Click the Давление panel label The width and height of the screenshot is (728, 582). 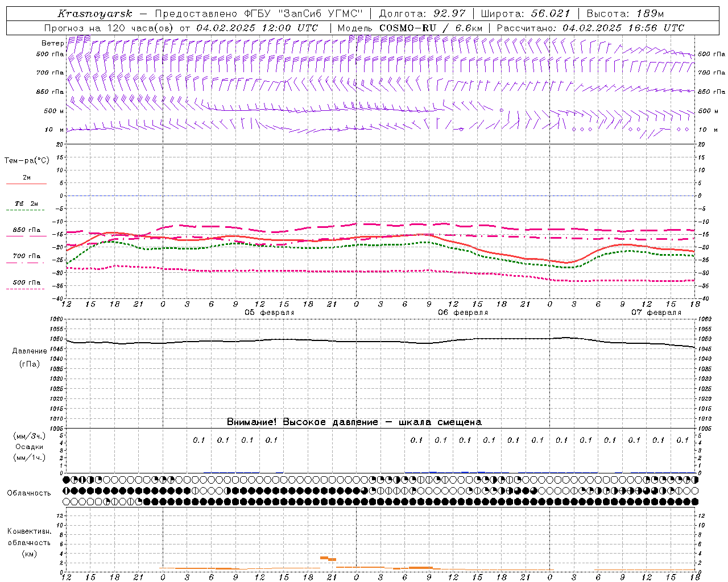pos(30,351)
